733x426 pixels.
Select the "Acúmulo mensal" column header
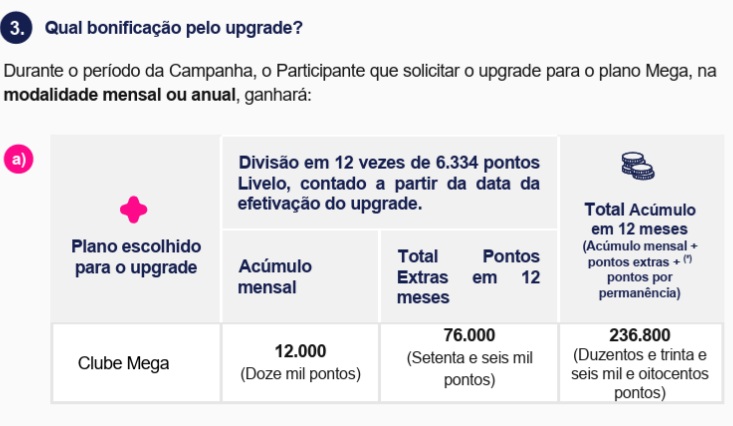click(x=275, y=277)
